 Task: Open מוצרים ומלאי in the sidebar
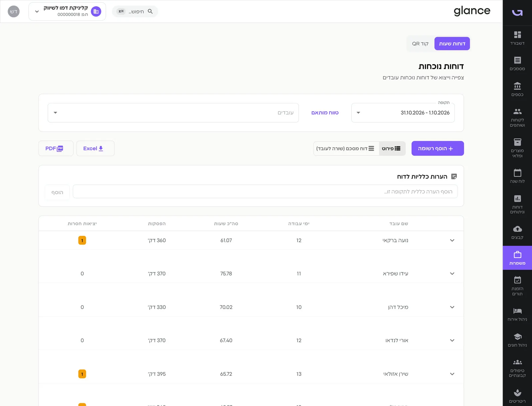click(x=517, y=148)
